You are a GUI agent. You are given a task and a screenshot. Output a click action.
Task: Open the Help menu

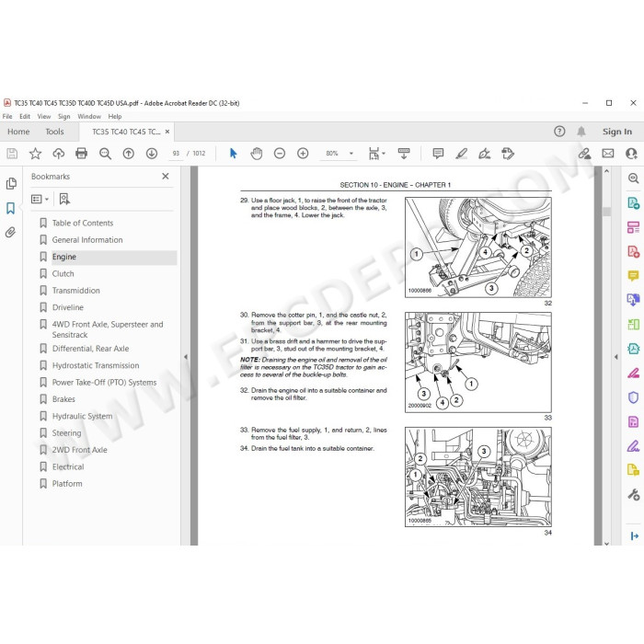[x=115, y=117]
